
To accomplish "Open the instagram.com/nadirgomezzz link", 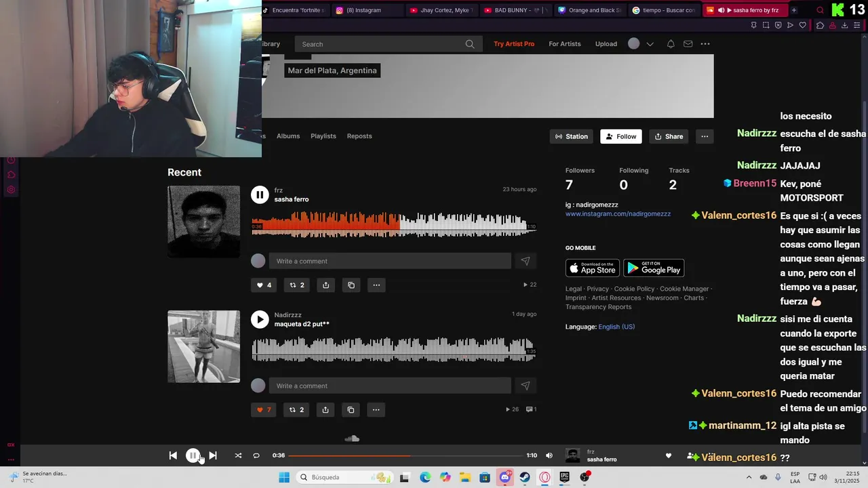I will point(618,214).
